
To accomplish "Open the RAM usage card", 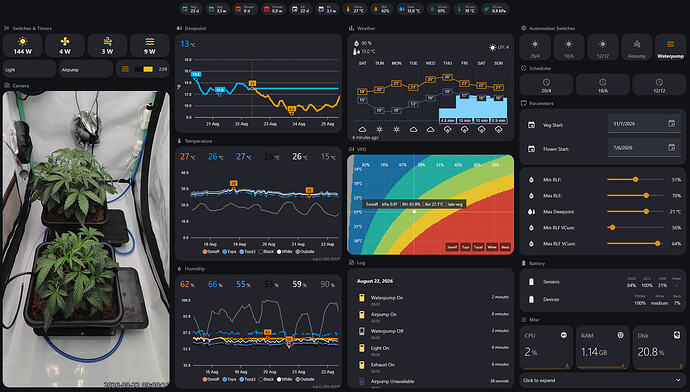I will [602, 348].
